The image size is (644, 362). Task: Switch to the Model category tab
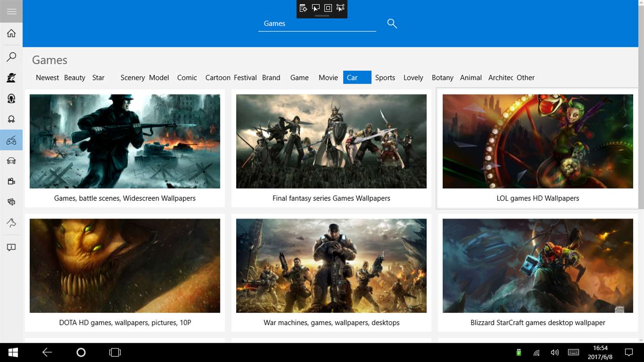[159, 78]
